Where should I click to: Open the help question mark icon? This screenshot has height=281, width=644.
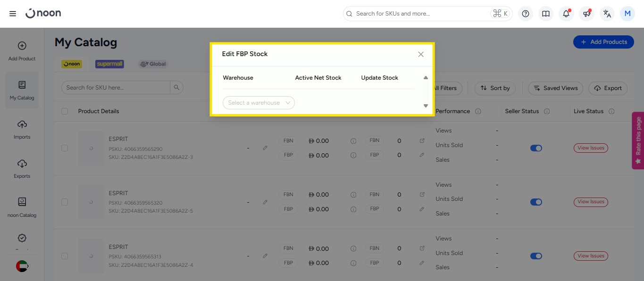click(x=525, y=14)
